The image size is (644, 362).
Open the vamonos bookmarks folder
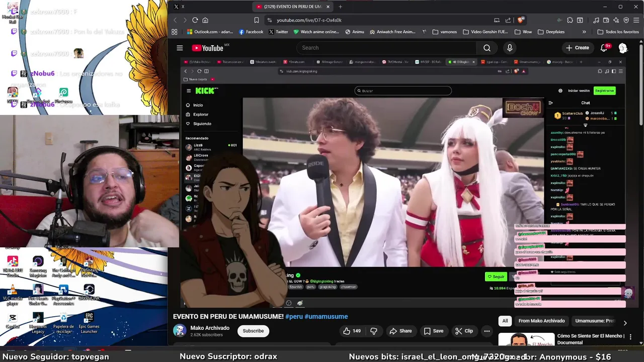point(444,32)
